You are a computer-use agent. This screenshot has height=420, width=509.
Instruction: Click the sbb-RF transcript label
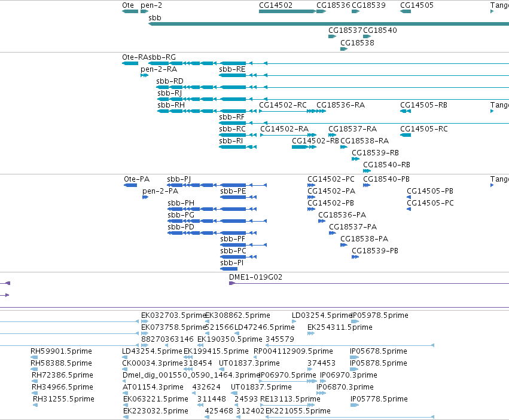click(232, 117)
